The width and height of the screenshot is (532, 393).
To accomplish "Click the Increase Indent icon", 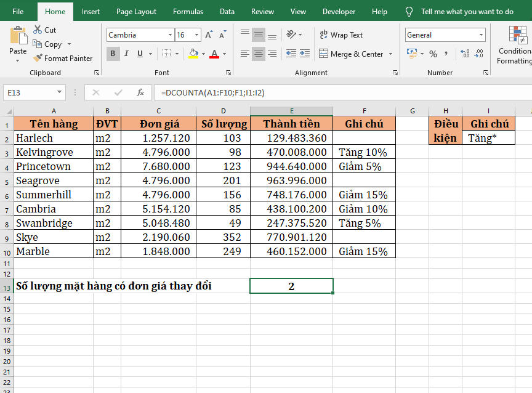I will (305, 54).
